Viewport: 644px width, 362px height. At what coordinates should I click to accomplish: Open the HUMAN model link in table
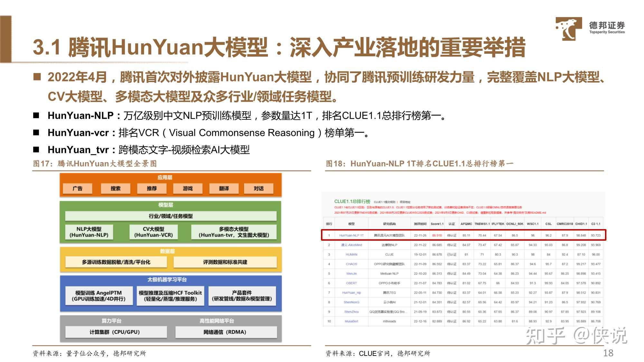point(351,255)
